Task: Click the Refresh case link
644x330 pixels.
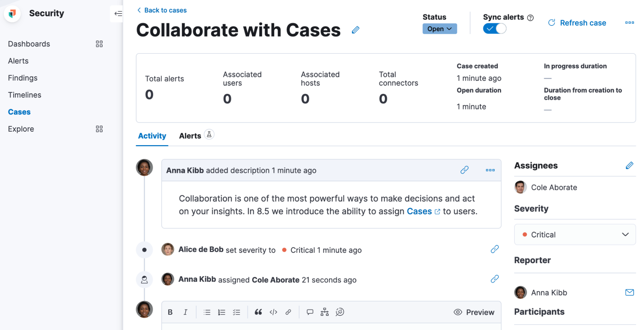Action: (x=583, y=23)
